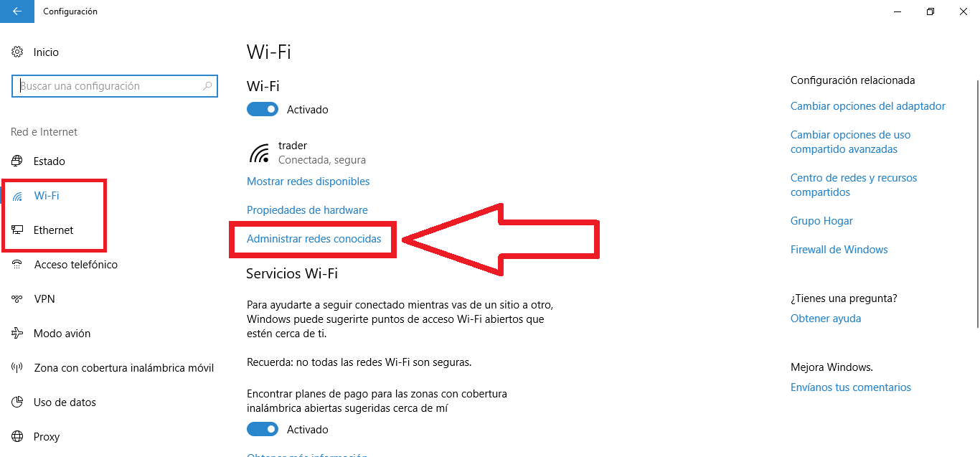Select the Estado globe icon
The width and height of the screenshot is (980, 457).
[17, 161]
